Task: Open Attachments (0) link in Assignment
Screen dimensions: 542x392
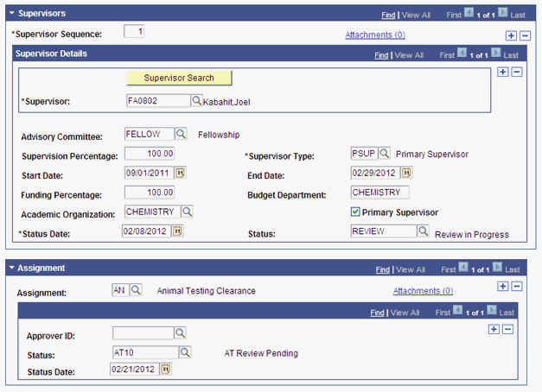Action: click(x=423, y=291)
